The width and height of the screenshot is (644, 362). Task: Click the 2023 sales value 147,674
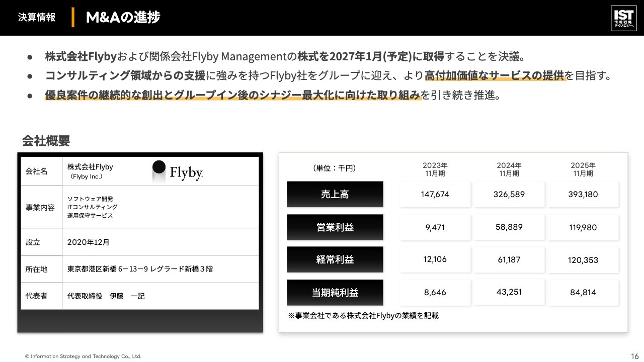[x=435, y=194]
